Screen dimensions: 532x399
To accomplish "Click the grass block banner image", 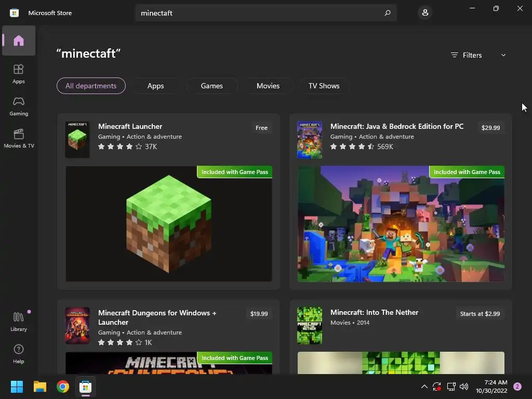I will point(169,223).
